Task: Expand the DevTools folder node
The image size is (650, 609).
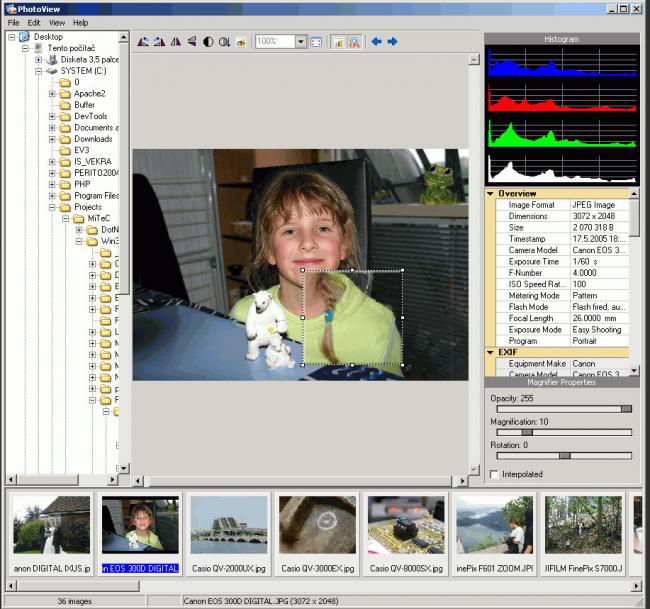Action: click(52, 116)
